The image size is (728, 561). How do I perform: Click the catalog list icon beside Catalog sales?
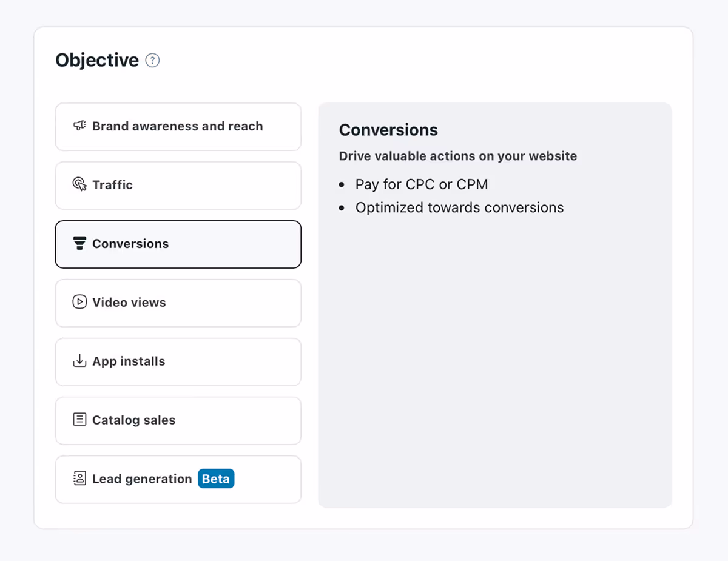[x=79, y=419]
